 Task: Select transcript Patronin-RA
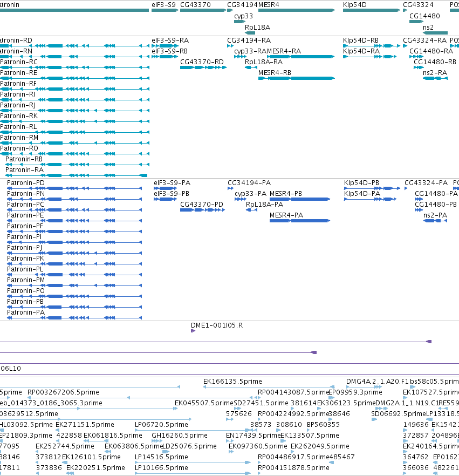[25, 170]
